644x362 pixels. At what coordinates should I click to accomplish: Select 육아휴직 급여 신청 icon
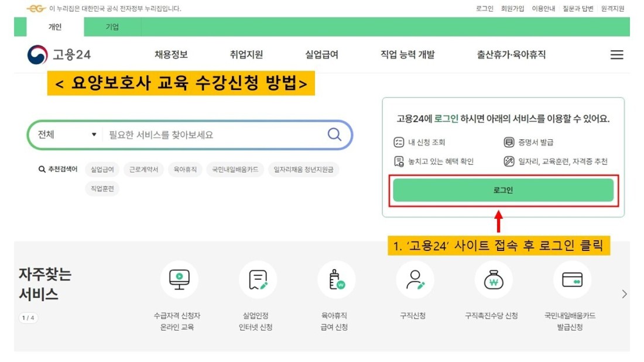point(337,280)
